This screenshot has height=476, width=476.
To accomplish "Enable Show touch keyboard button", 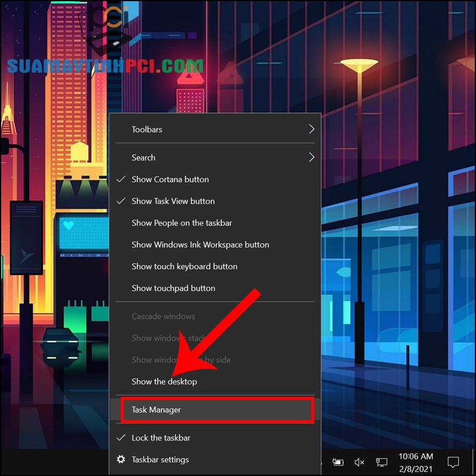I will point(184,266).
